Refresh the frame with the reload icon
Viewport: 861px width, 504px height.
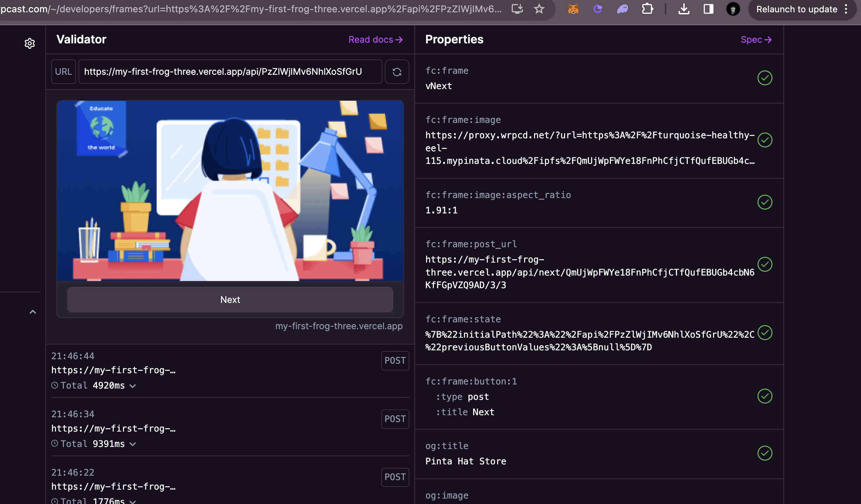[x=397, y=71]
